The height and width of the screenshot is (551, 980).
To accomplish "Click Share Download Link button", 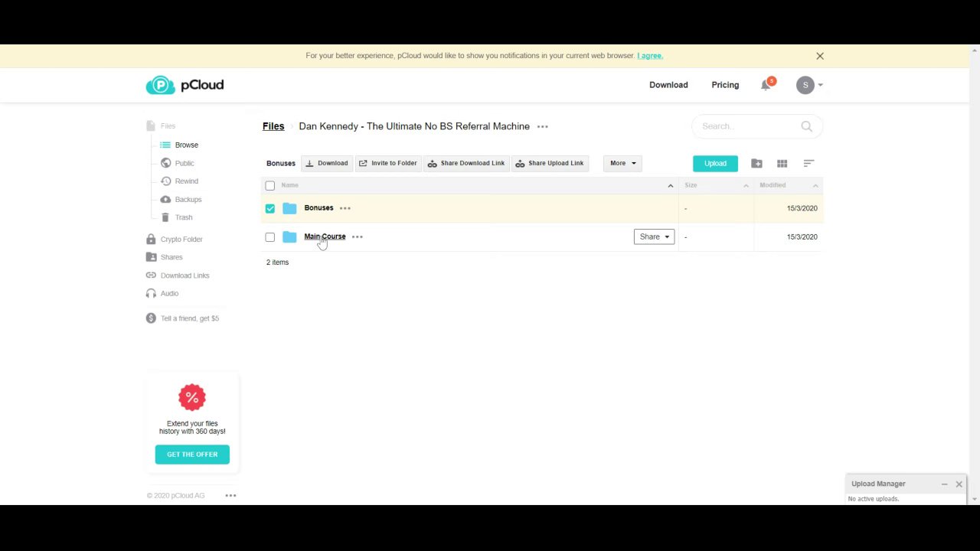I will coord(466,163).
